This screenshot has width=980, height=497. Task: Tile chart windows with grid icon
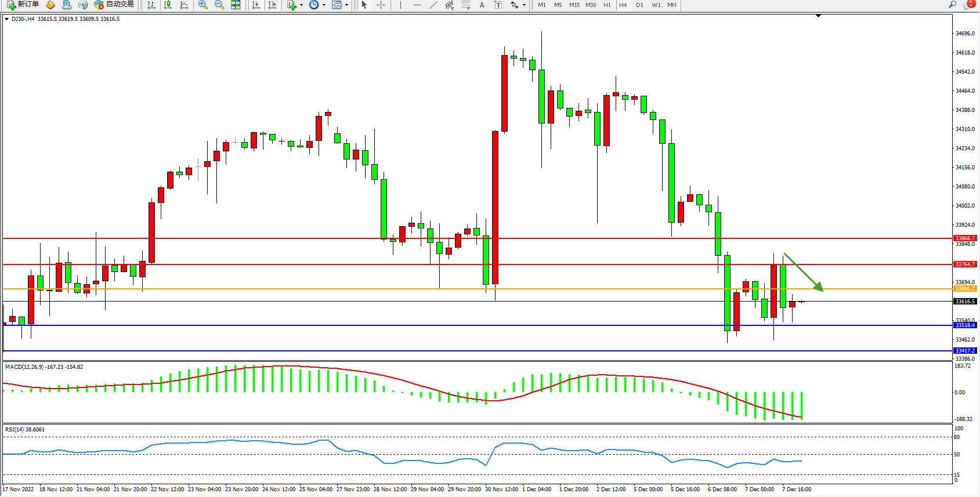(x=236, y=5)
